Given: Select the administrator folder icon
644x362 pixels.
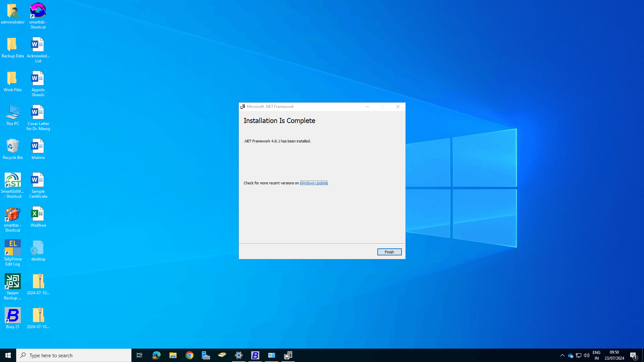Looking at the screenshot, I should click(13, 14).
